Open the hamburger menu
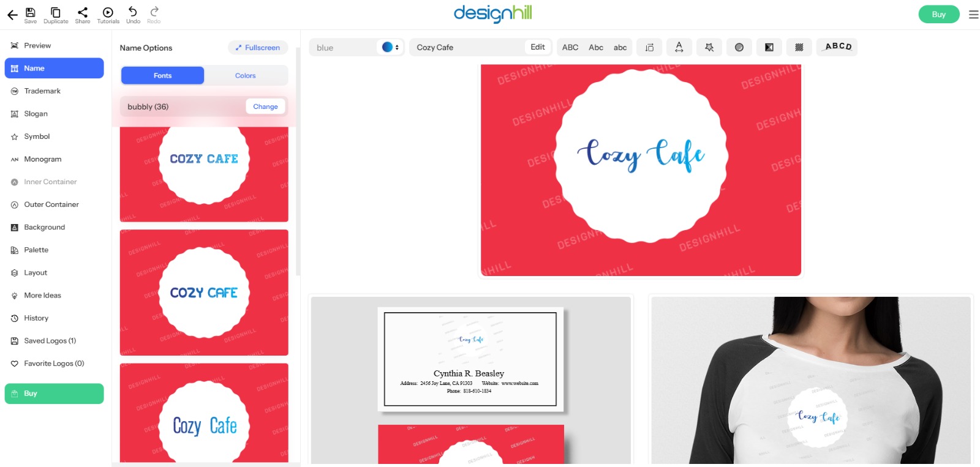The image size is (980, 467). click(973, 14)
